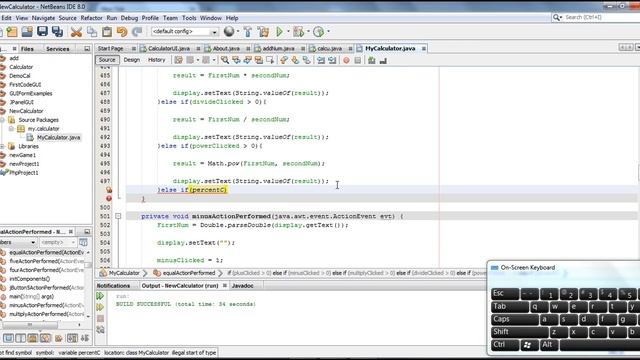Collapse the Source Packages node
This screenshot has width=640, height=360.
[x=2, y=120]
